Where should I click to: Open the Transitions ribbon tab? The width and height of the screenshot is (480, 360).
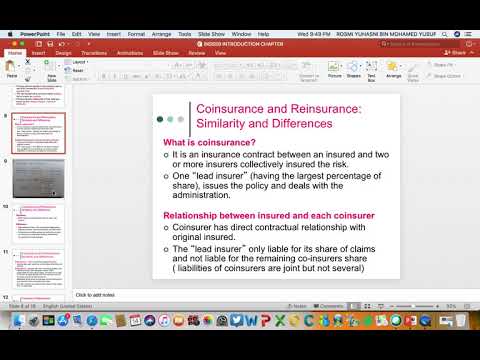click(x=94, y=53)
